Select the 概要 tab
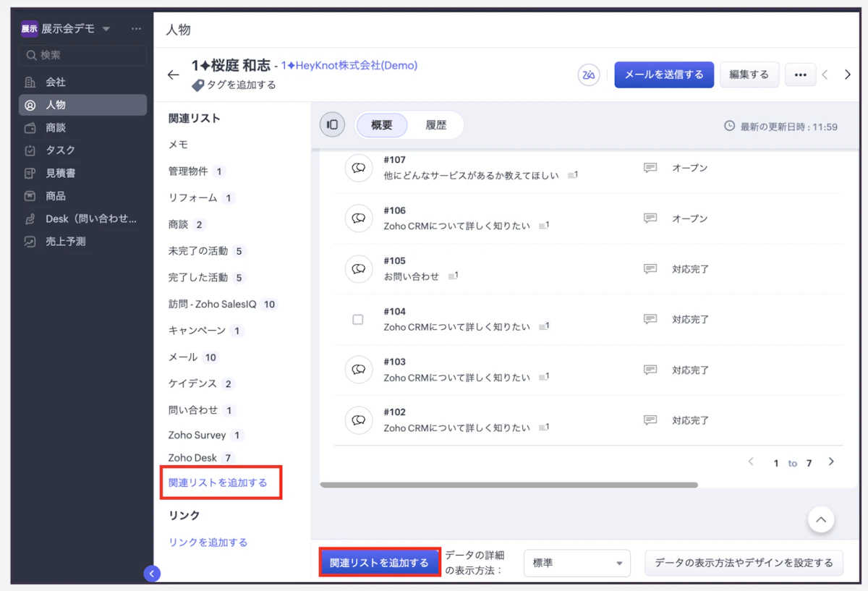The image size is (868, 591). click(382, 124)
